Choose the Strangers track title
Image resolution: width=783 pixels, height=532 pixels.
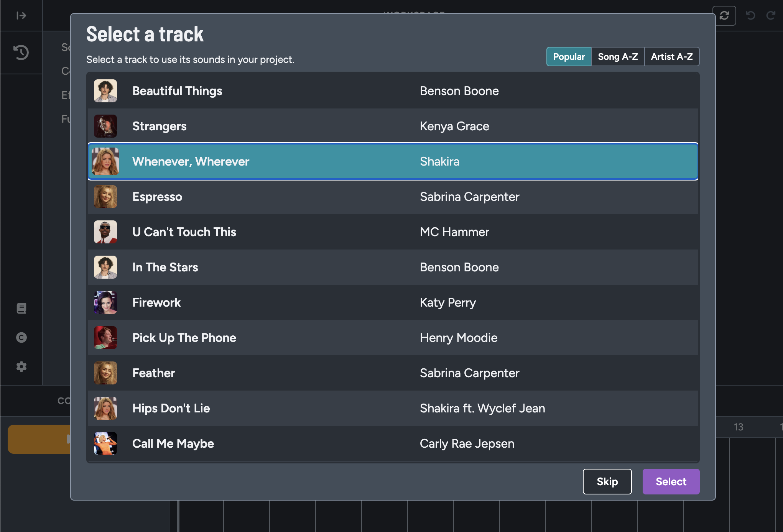pos(160,126)
